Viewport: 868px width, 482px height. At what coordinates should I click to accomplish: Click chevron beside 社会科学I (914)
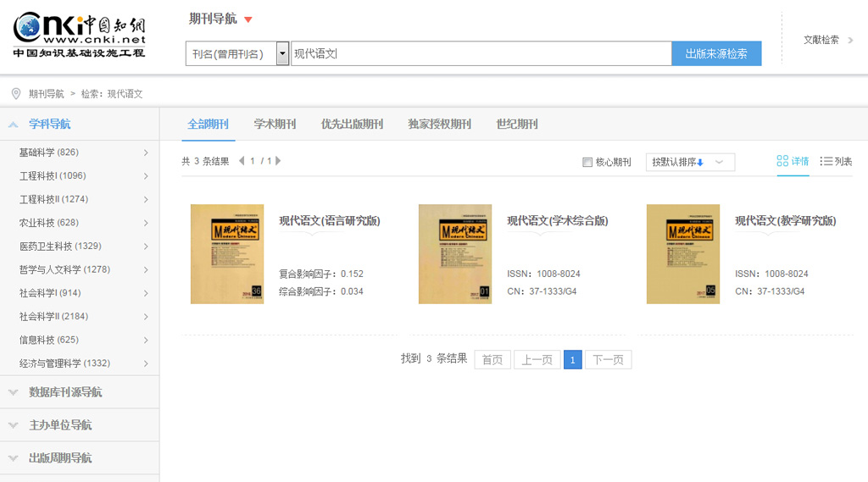pos(146,293)
